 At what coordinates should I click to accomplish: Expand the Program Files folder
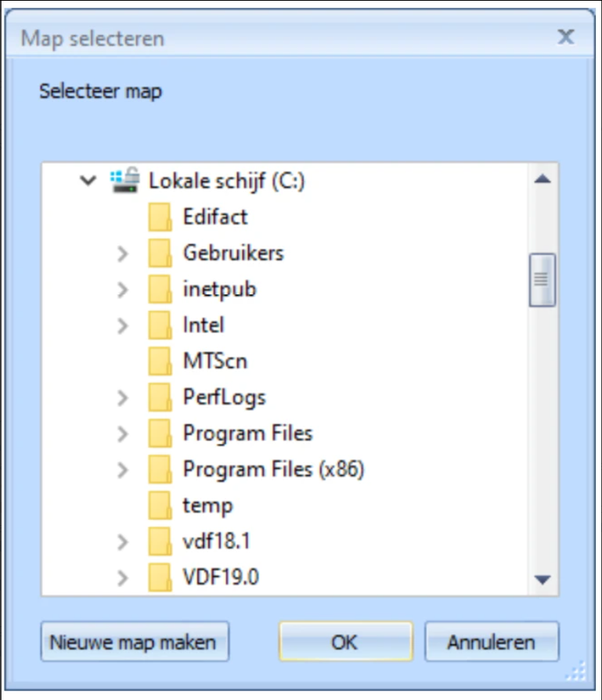click(122, 434)
